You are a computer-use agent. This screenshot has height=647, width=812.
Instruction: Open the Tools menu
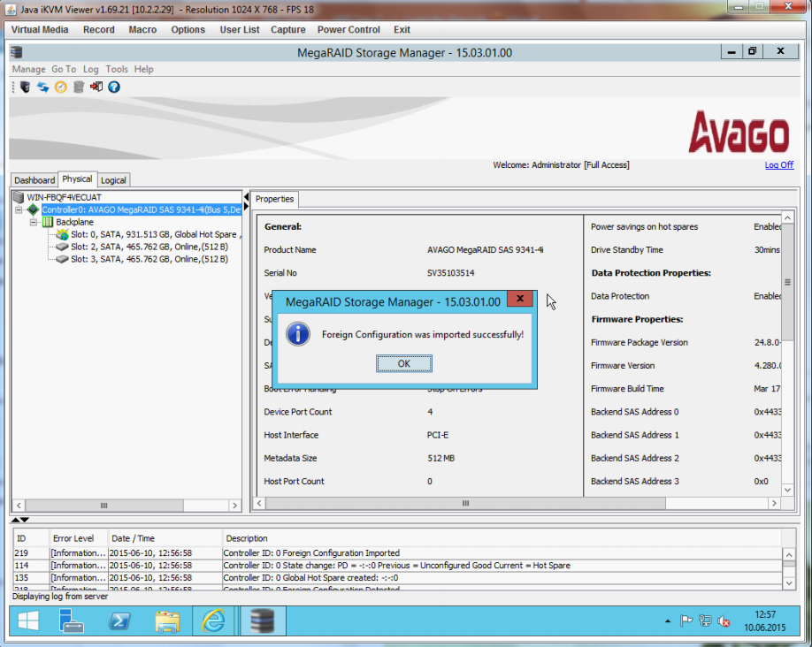coord(117,69)
